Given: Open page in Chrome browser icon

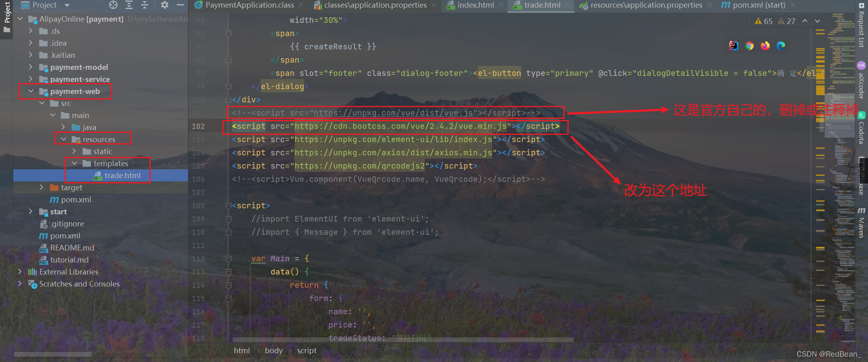Looking at the screenshot, I should click(x=749, y=46).
